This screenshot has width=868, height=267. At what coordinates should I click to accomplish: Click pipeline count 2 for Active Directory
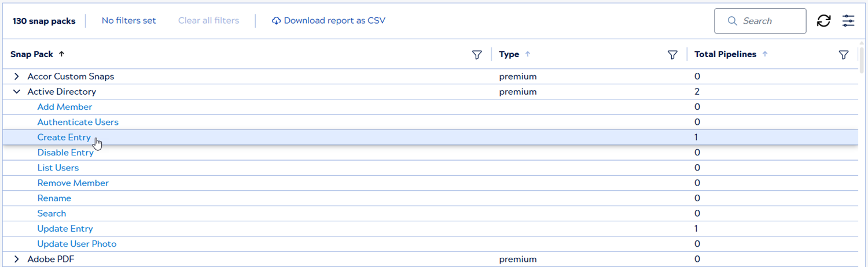point(697,91)
